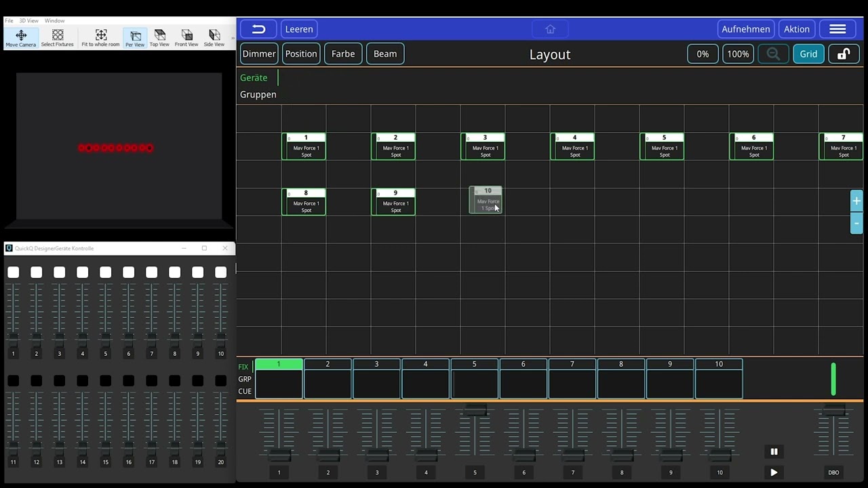Set intensity with 100% button
This screenshot has width=868, height=488.
pyautogui.click(x=738, y=54)
